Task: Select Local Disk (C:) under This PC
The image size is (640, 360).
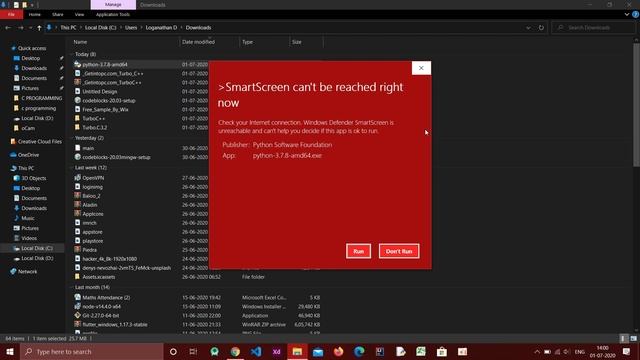Action: [37, 248]
